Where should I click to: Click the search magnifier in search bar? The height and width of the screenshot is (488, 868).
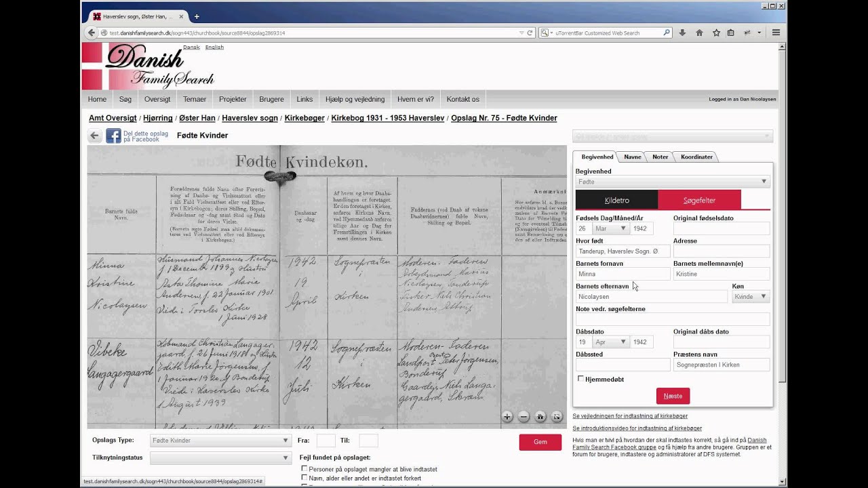coord(667,33)
